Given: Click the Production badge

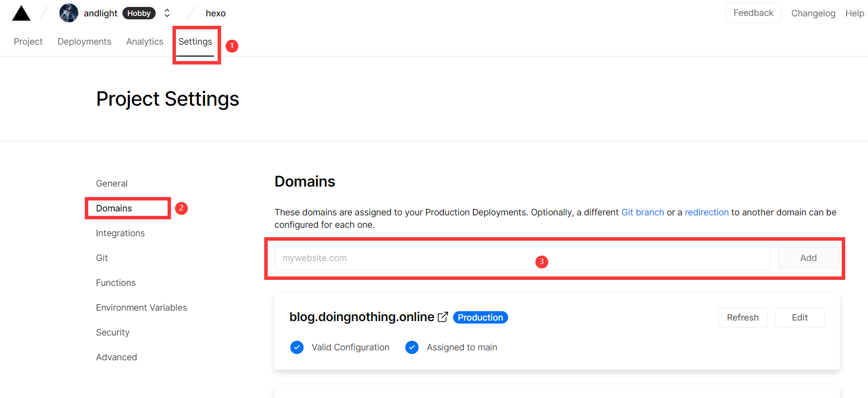Looking at the screenshot, I should 480,318.
